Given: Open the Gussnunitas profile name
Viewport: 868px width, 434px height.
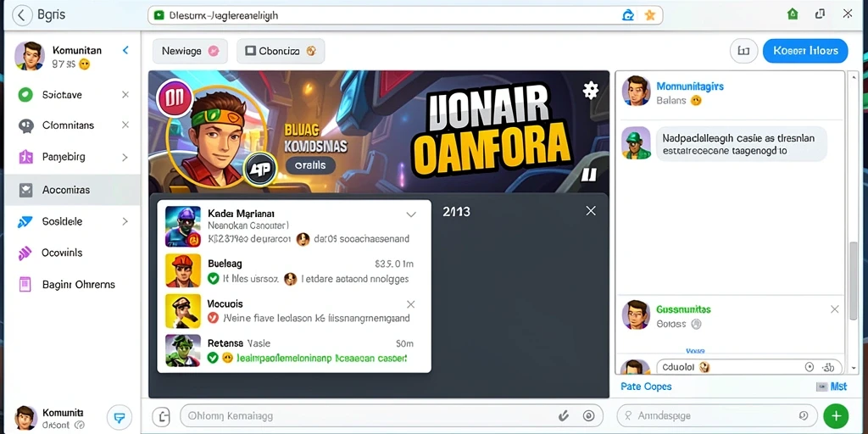Looking at the screenshot, I should (x=683, y=309).
